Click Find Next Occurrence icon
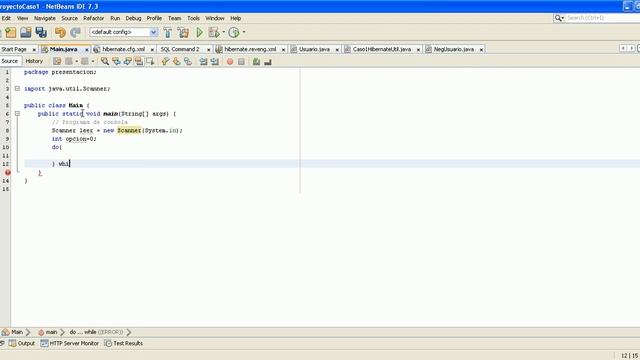 (128, 61)
